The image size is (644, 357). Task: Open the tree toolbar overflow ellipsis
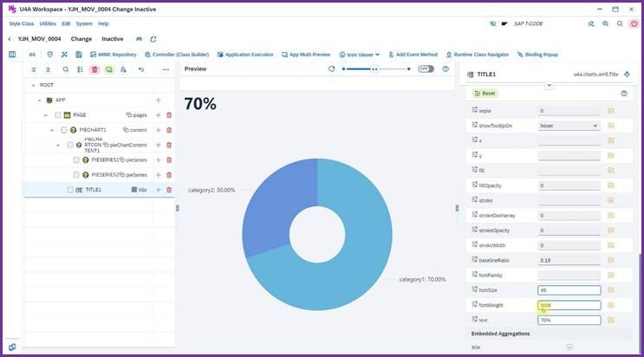[x=166, y=69]
